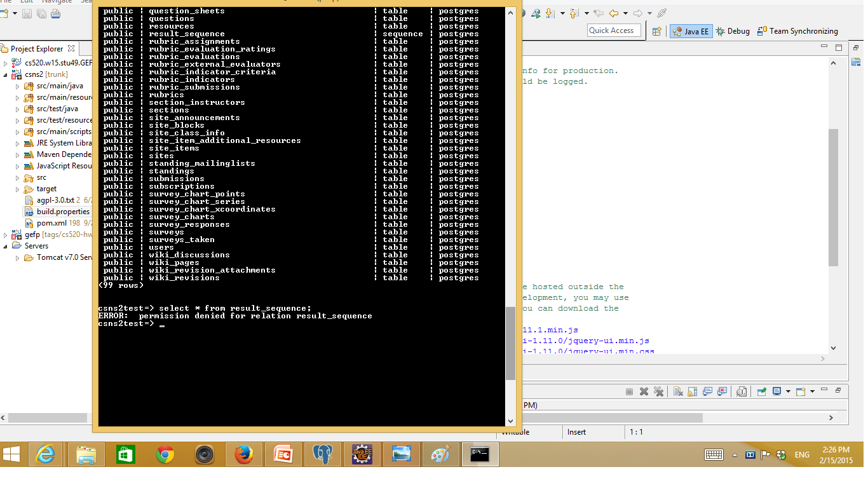Click the Windows Start button

(11, 454)
